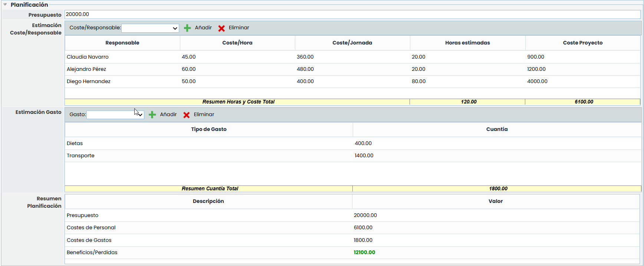Screen dimensions: 644x266
Task: Click Eliminar in the Gasto toolbar
Action: click(204, 115)
